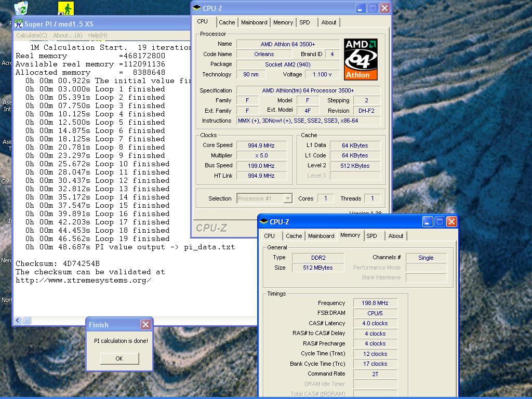Click the Cycle Time (Tras) value 12 clocks

375,353
